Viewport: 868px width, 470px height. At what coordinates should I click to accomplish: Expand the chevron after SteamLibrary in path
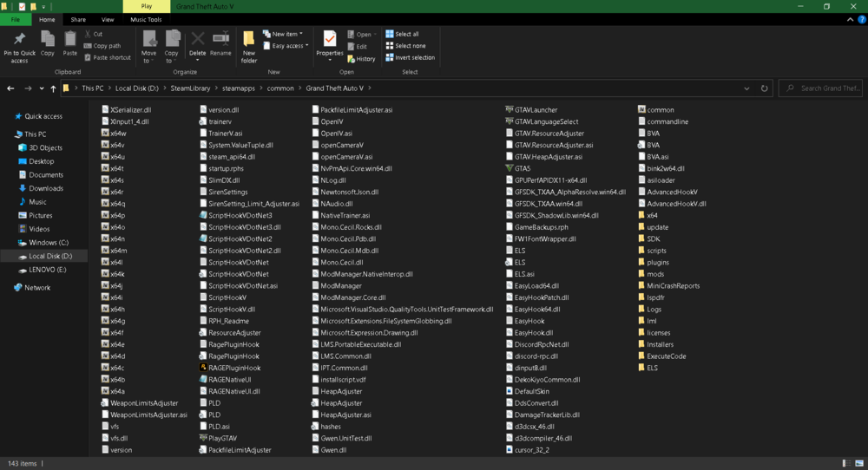(x=216, y=88)
